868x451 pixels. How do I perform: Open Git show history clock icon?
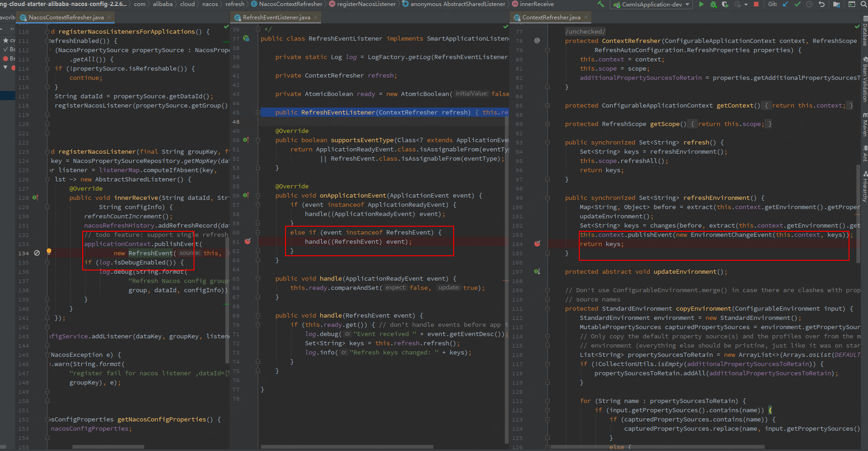pos(809,4)
